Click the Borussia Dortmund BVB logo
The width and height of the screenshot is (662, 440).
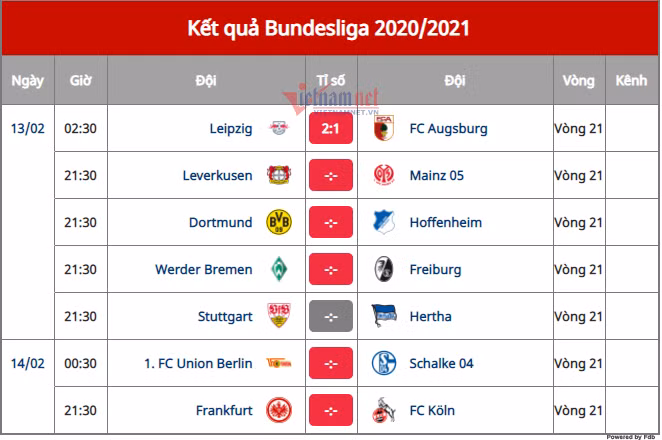pyautogui.click(x=279, y=222)
